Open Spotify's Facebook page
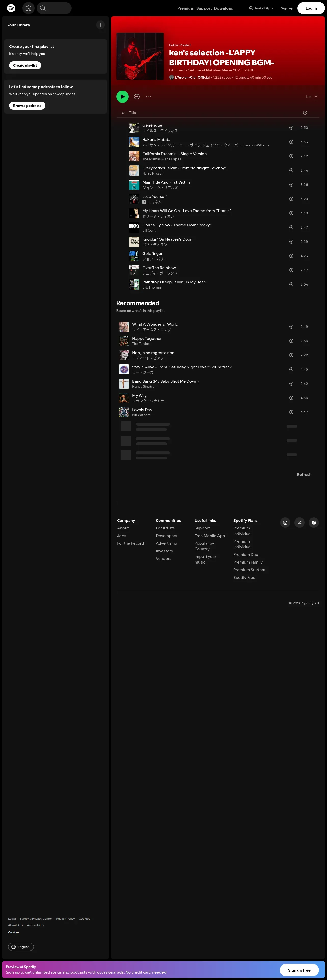 tap(314, 523)
